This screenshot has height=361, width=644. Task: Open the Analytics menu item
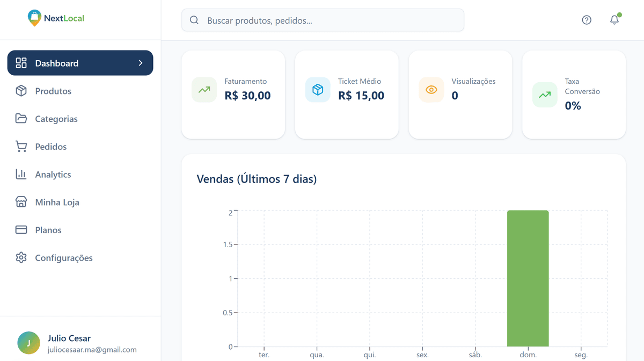(53, 174)
